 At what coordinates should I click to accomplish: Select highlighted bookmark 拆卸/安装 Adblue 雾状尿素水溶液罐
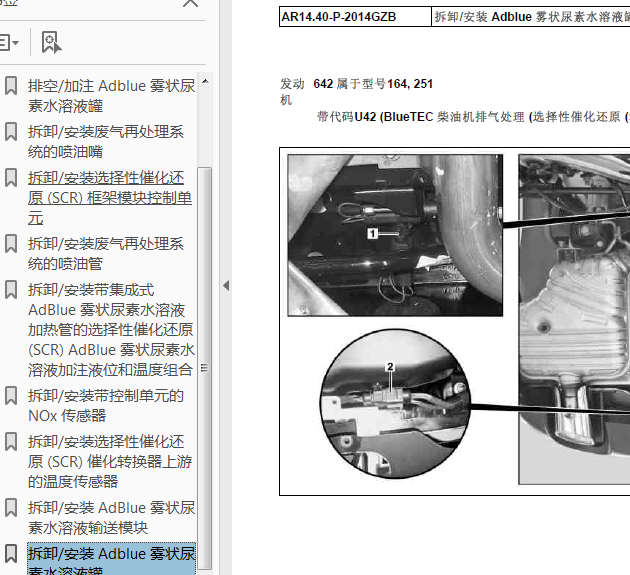[111, 559]
